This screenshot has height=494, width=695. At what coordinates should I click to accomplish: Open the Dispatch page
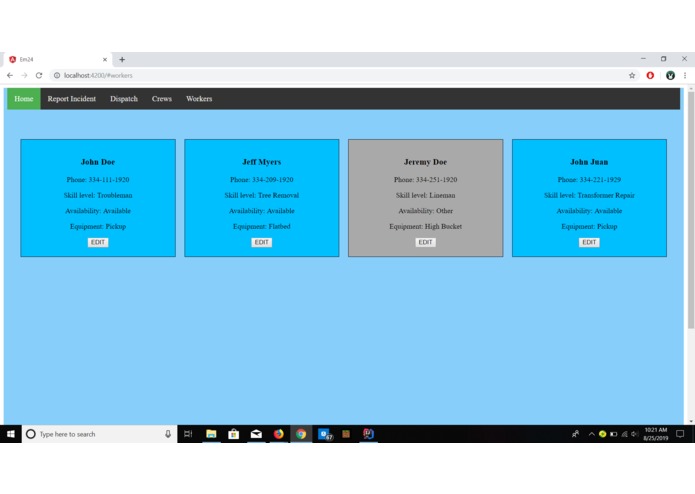pos(124,99)
